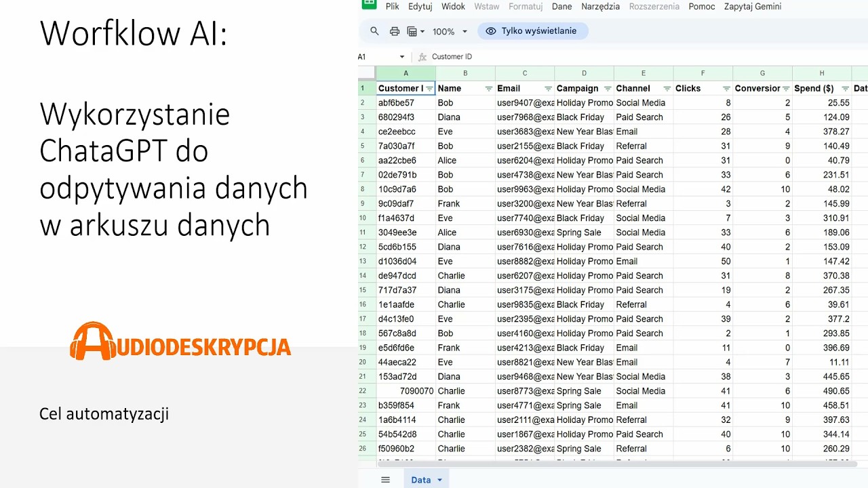
Task: Open the Pomoc menu
Action: point(702,6)
